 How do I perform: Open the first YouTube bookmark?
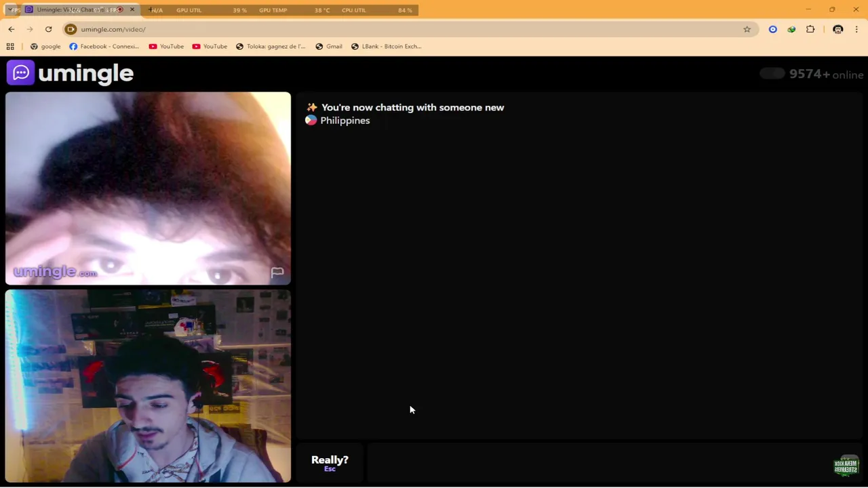point(166,46)
